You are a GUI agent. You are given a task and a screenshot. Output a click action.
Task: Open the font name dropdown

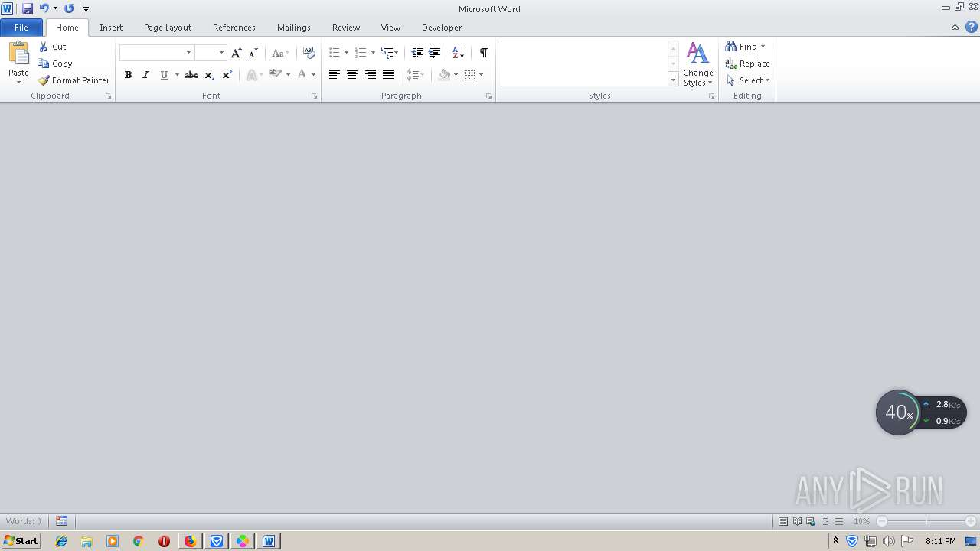(188, 53)
